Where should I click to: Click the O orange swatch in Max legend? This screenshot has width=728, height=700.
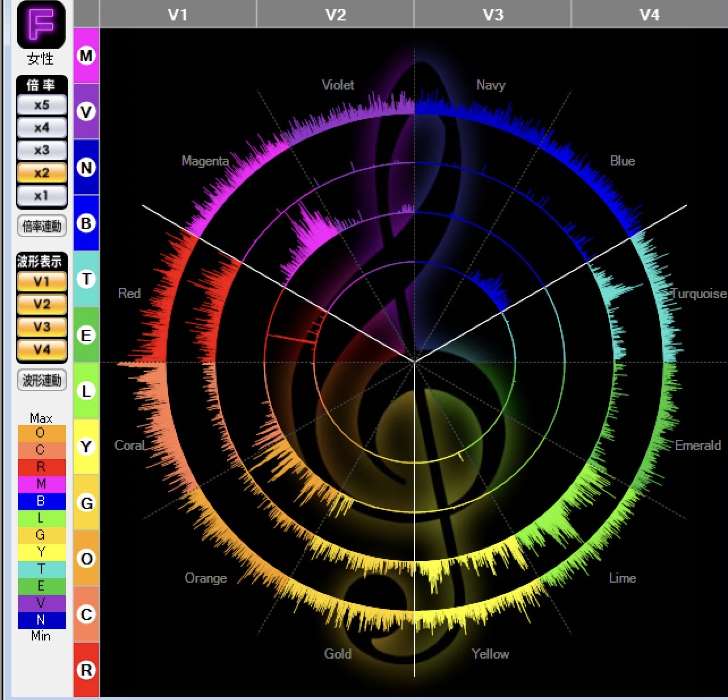point(41,434)
